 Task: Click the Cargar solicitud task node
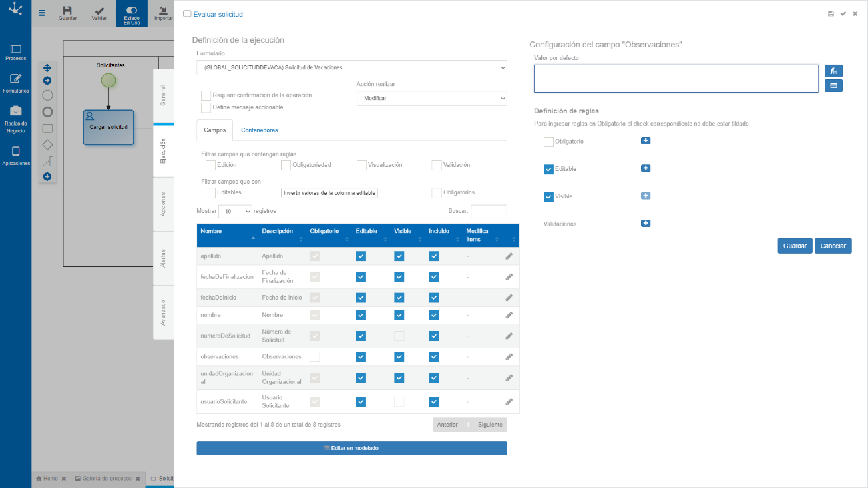[x=108, y=127]
